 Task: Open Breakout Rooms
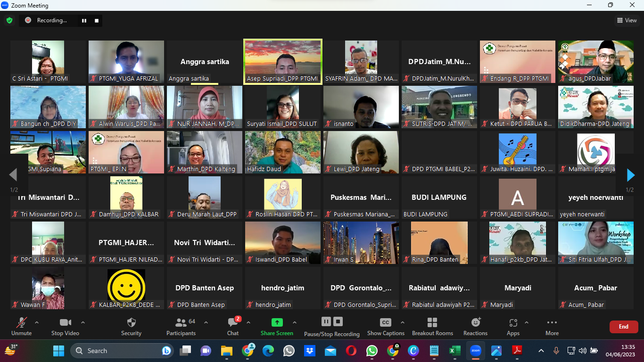[432, 327]
